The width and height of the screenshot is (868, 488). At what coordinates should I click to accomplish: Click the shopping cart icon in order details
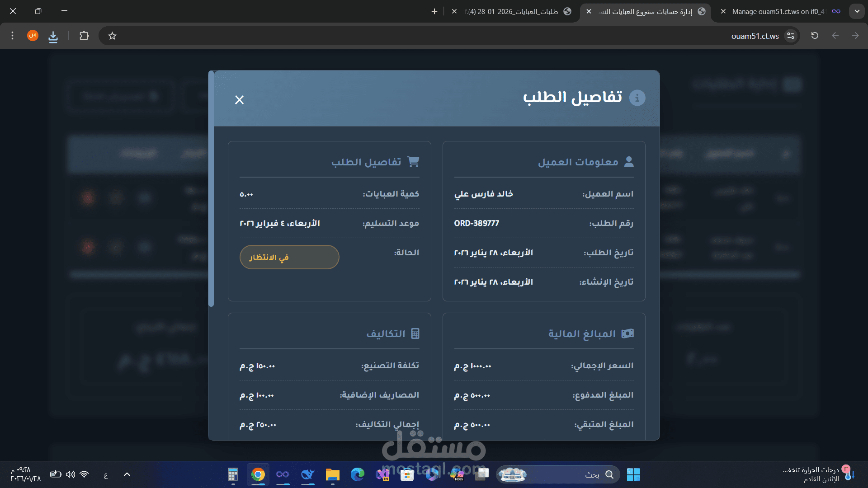click(413, 162)
